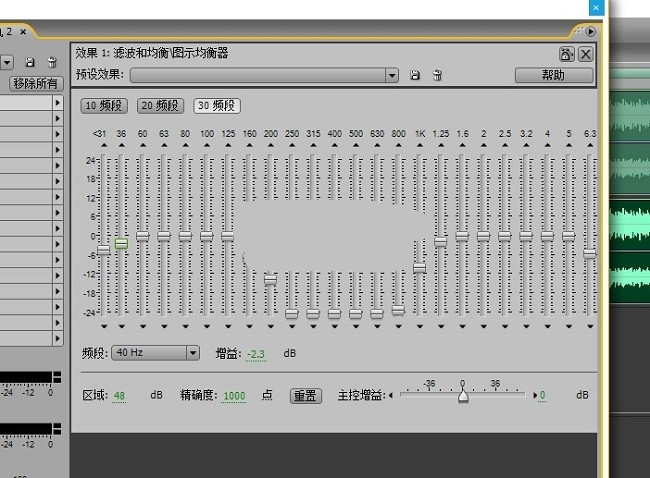The image size is (650, 478).
Task: Click the 200 Hz band slider handle
Action: pos(270,280)
